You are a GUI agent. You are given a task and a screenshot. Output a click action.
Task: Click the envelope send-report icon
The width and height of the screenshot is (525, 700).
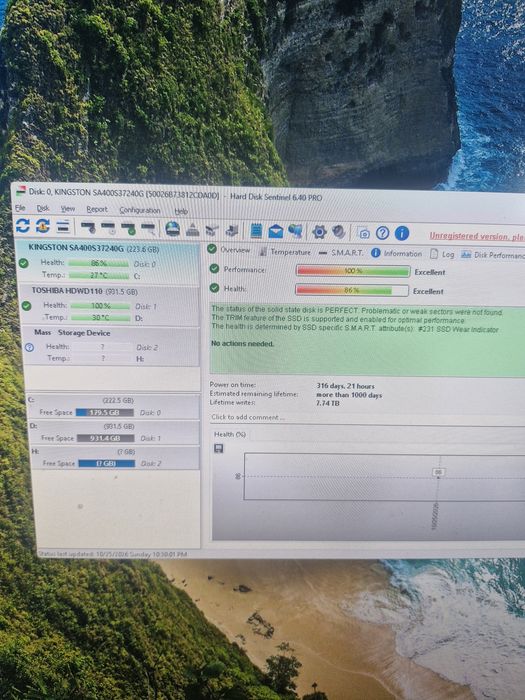(275, 231)
